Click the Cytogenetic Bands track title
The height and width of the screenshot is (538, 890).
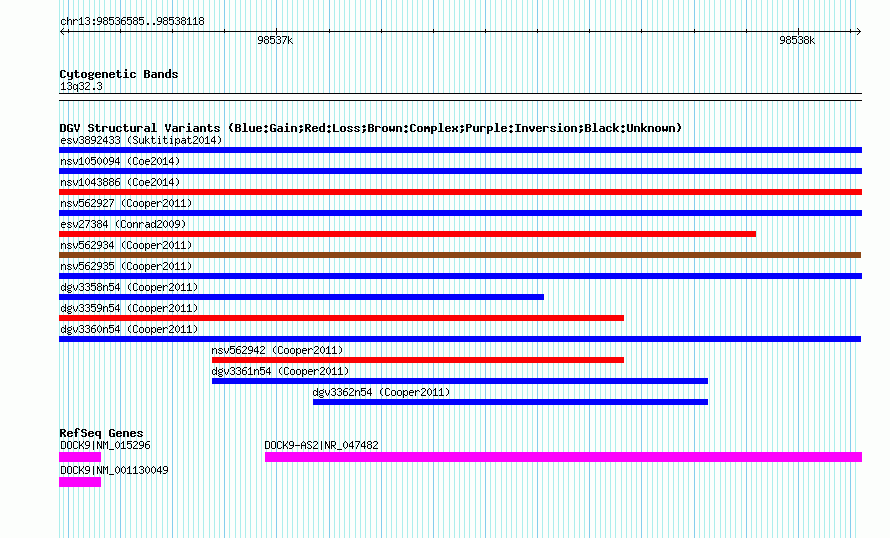[119, 74]
